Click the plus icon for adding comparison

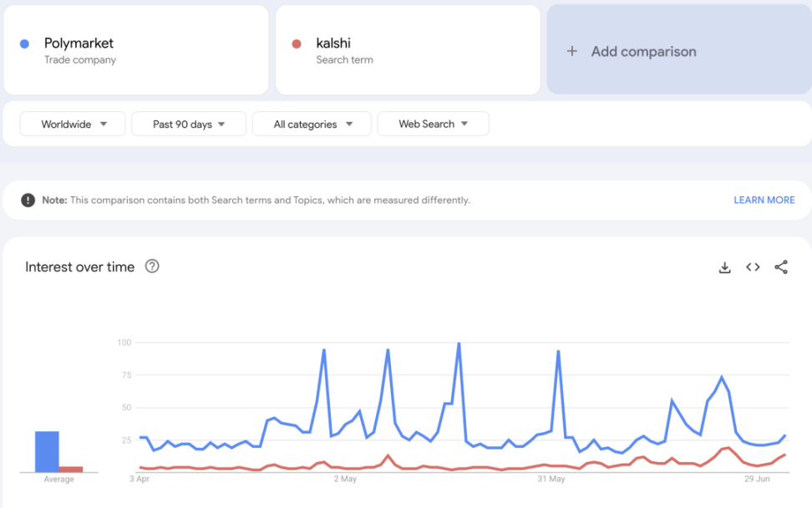pos(572,52)
